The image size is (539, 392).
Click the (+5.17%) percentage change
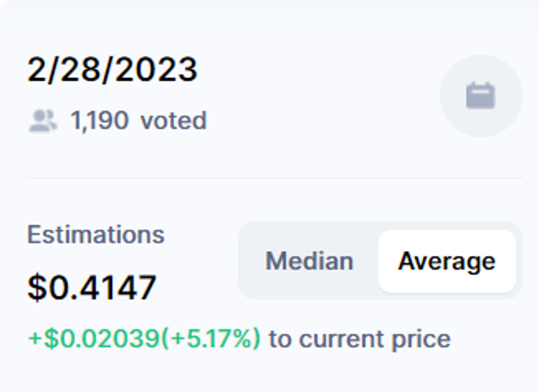tap(211, 339)
